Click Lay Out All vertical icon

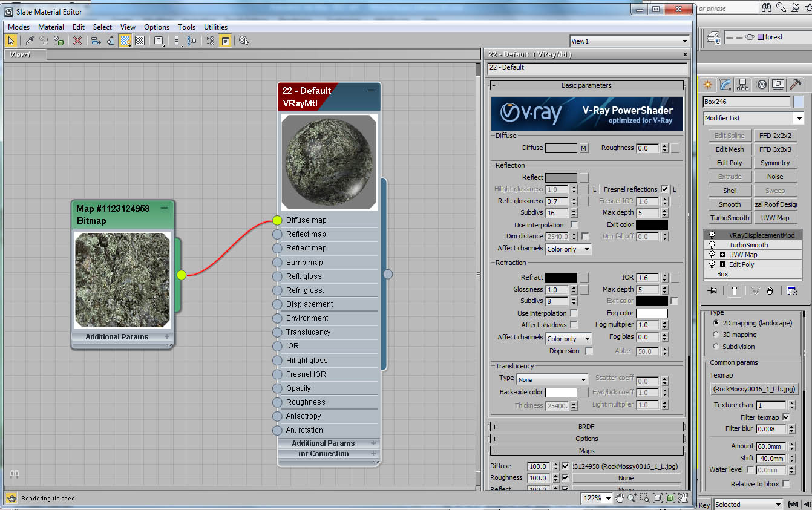tap(177, 41)
